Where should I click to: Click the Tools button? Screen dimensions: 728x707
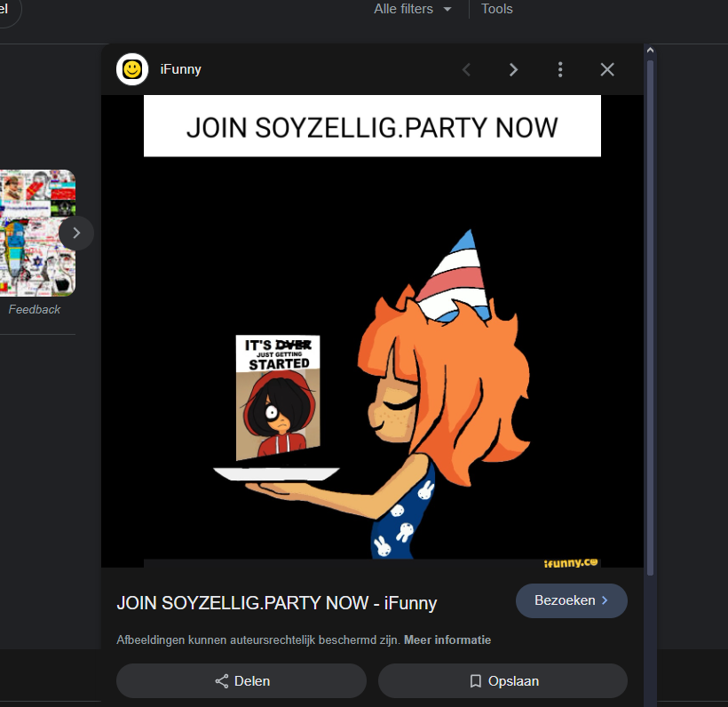tap(496, 9)
